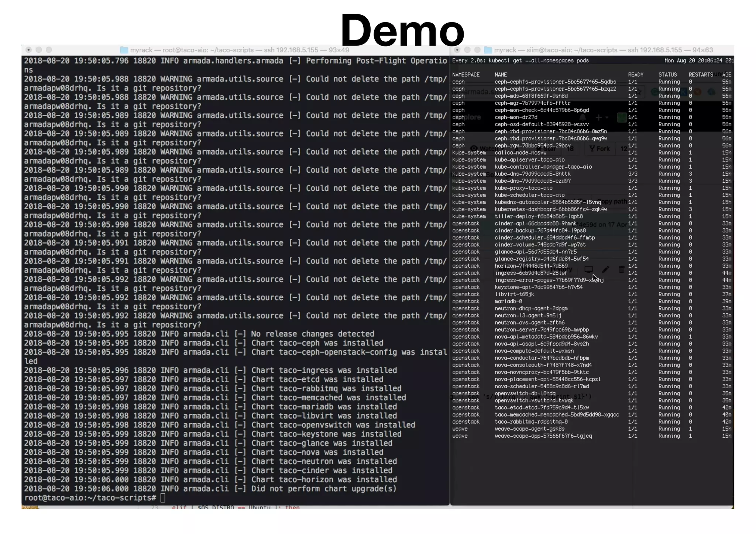This screenshot has height=534, width=756.
Task: Click the kubernetes-dashboard pod row
Action: click(x=550, y=209)
